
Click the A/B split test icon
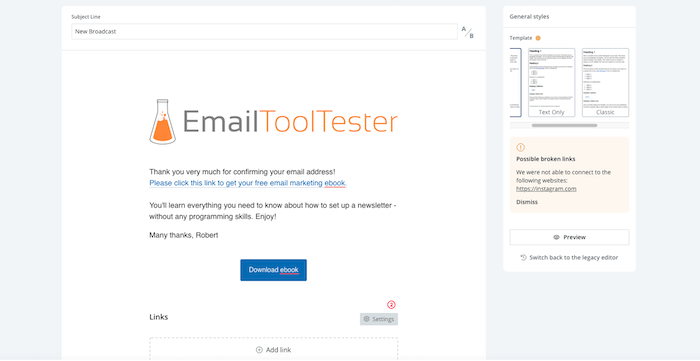click(x=467, y=32)
